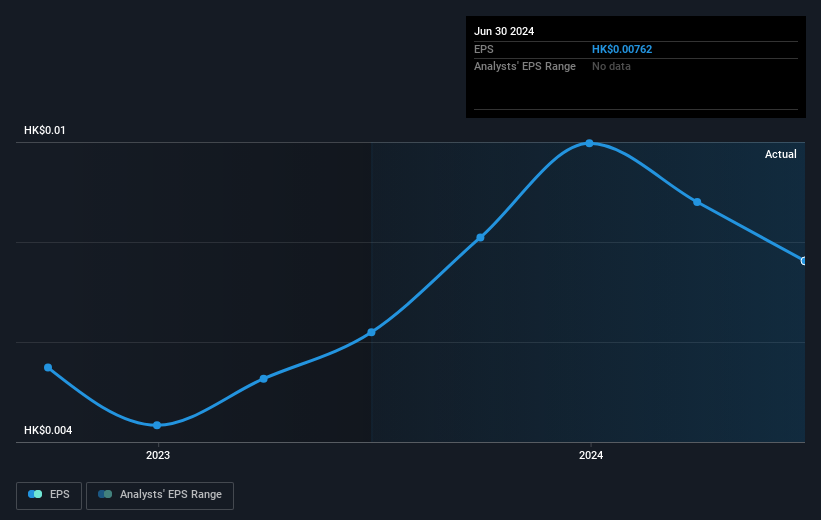The width and height of the screenshot is (821, 520).
Task: Toggle the Analysts' EPS Range legend
Action: 160,495
